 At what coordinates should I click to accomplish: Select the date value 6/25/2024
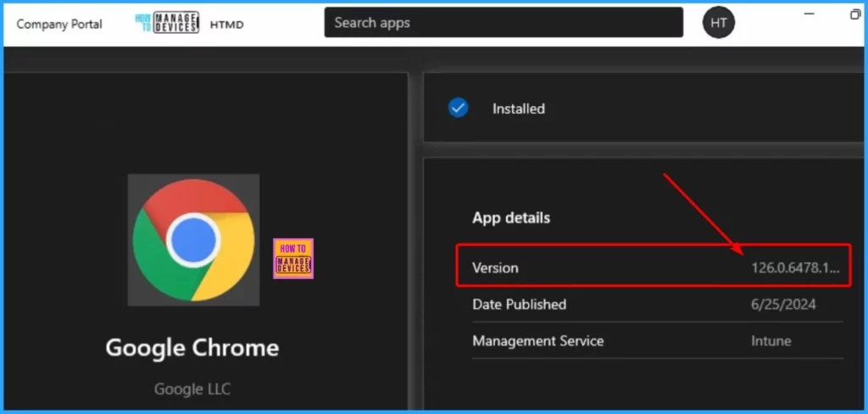click(x=783, y=305)
